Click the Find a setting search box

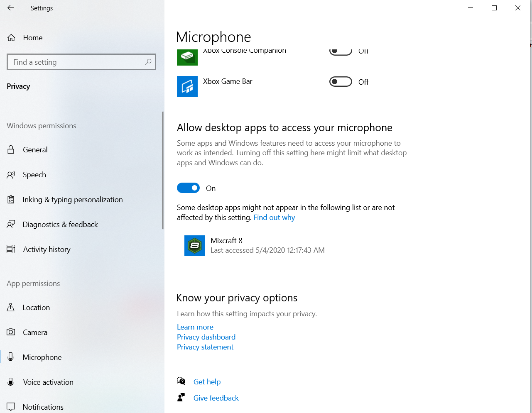[x=81, y=62]
